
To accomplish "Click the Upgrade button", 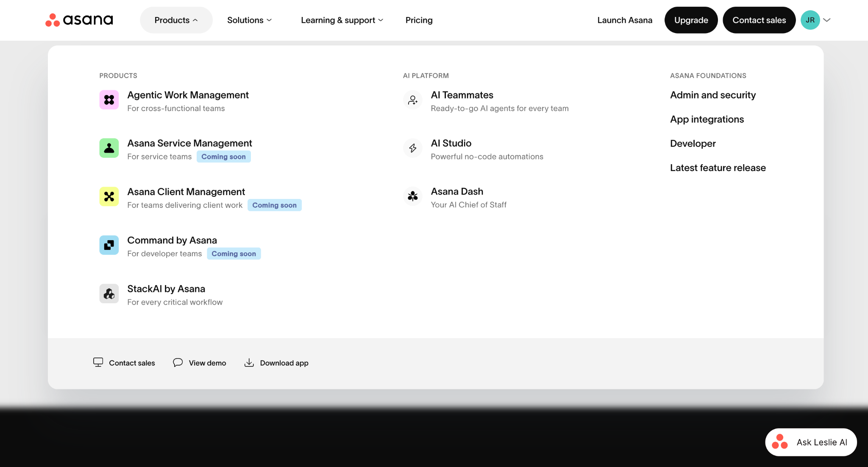I will 691,20.
